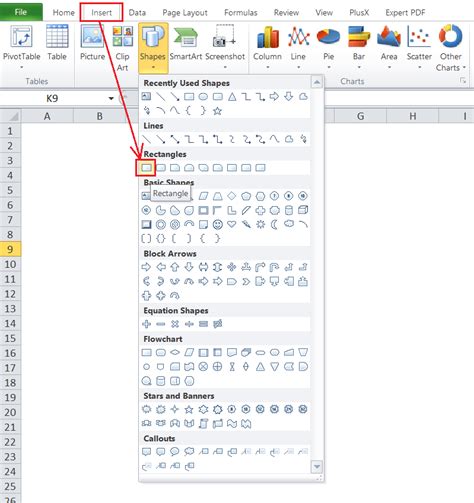Choose the Heart shape in Basic Shapes
This screenshot has height=503, width=474.
pyautogui.click(x=232, y=224)
